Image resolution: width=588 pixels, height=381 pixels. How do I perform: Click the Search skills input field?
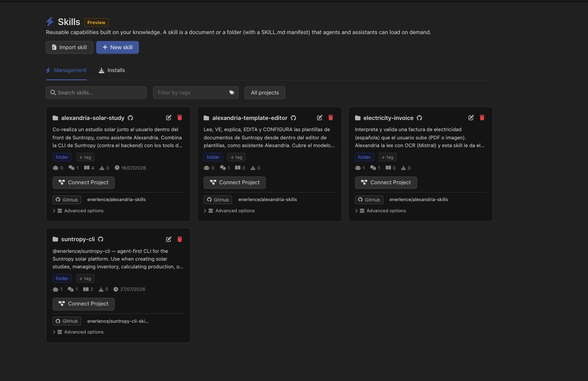point(96,92)
